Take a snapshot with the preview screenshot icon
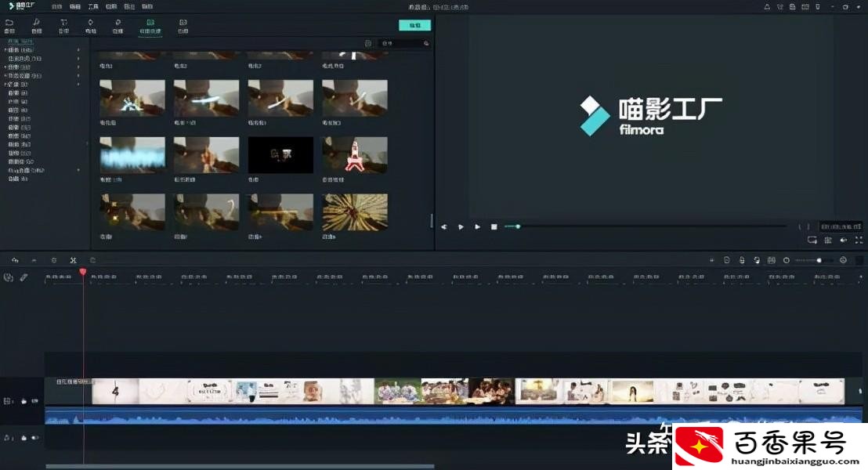The image size is (868, 470). click(x=827, y=240)
